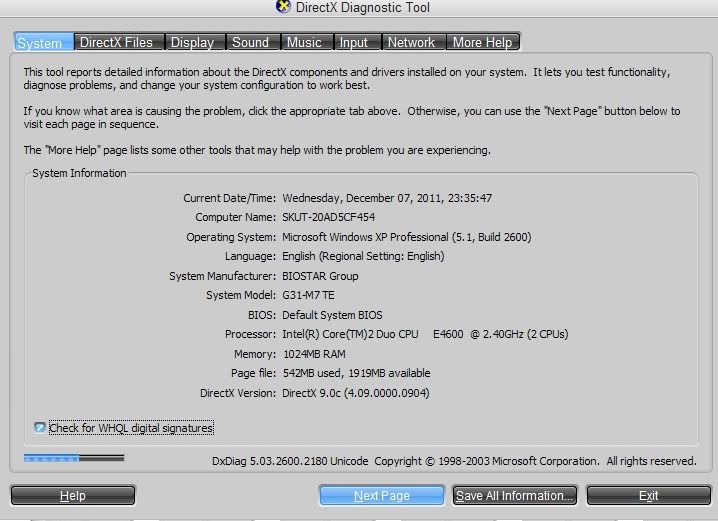Click the DxDiag 5.03.2600.2180 copyright line
Screen dimensions: 718x521
click(x=454, y=461)
